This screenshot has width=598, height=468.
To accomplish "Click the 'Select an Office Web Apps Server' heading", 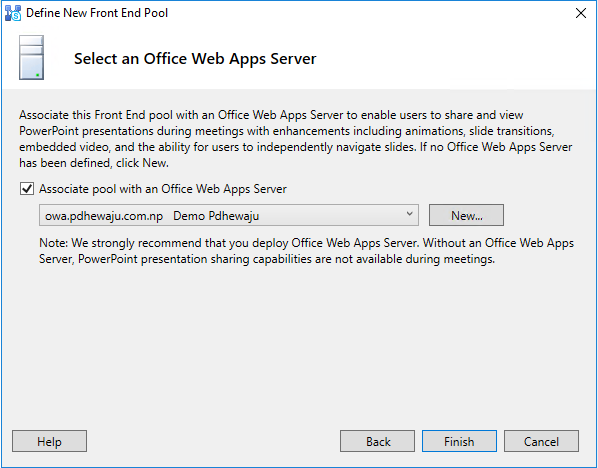I will pos(195,59).
